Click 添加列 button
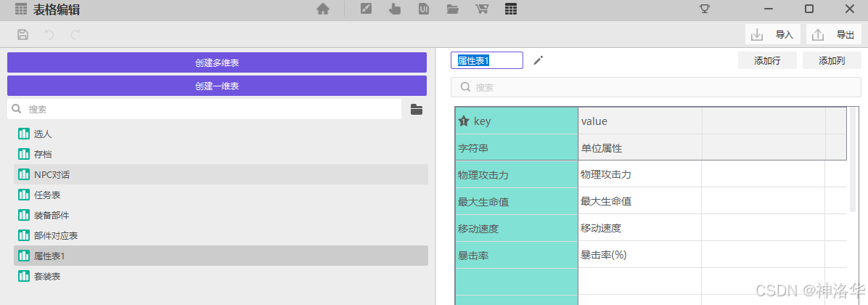 [x=832, y=60]
